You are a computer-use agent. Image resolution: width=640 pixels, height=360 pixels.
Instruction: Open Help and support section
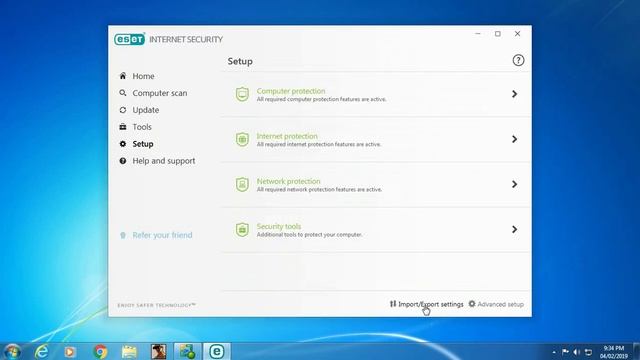(164, 161)
